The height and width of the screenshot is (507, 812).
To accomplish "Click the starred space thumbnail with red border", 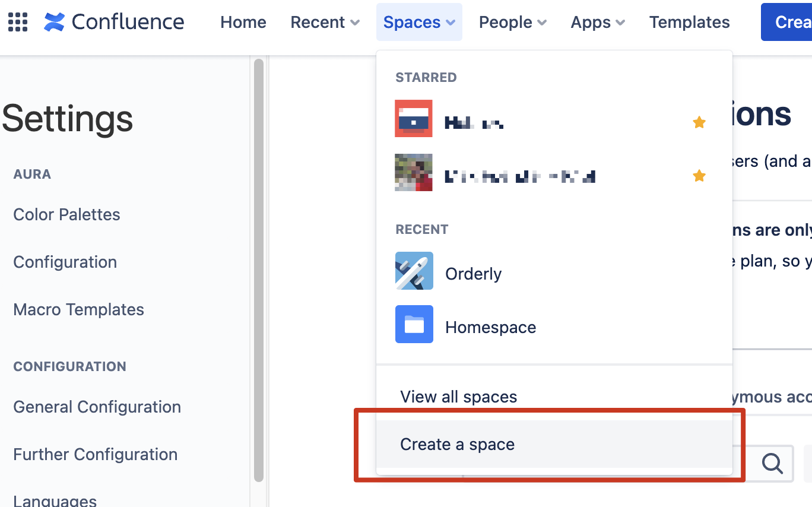I will click(414, 119).
